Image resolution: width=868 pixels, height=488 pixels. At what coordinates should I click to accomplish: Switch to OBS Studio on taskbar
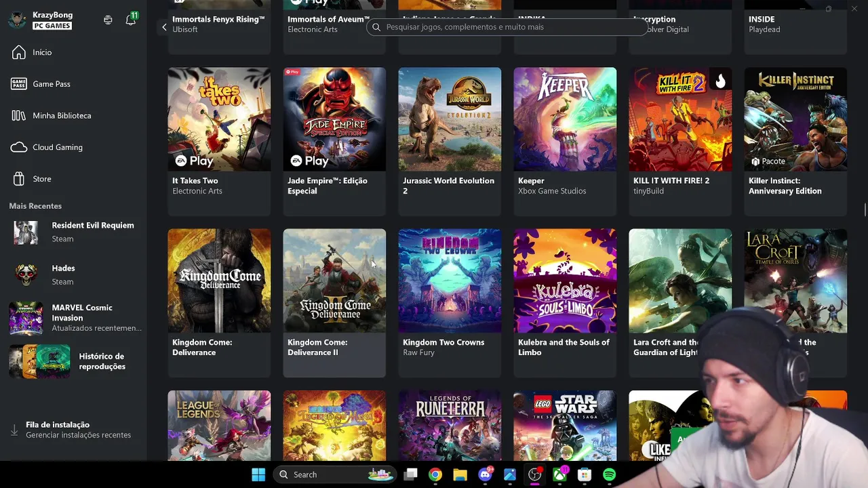coord(535,474)
